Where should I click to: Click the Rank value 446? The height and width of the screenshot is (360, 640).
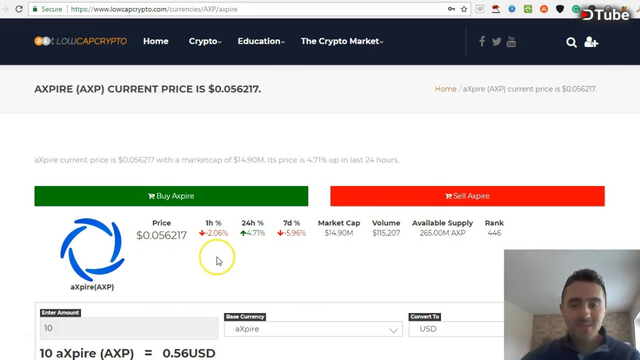pyautogui.click(x=494, y=233)
